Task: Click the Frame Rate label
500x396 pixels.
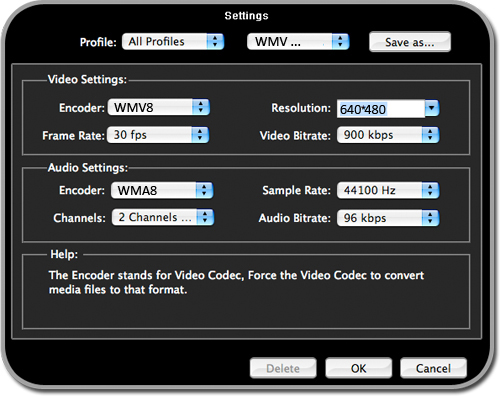Action: tap(73, 136)
